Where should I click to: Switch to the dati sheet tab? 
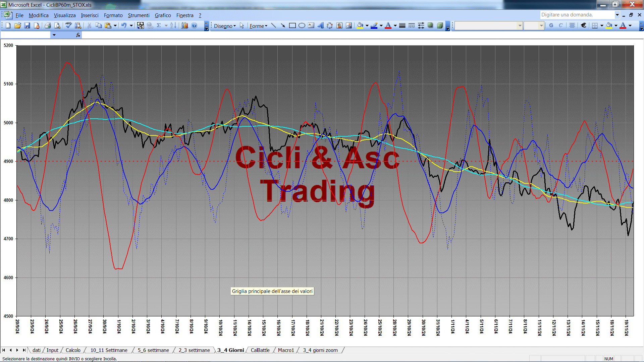coord(37,350)
